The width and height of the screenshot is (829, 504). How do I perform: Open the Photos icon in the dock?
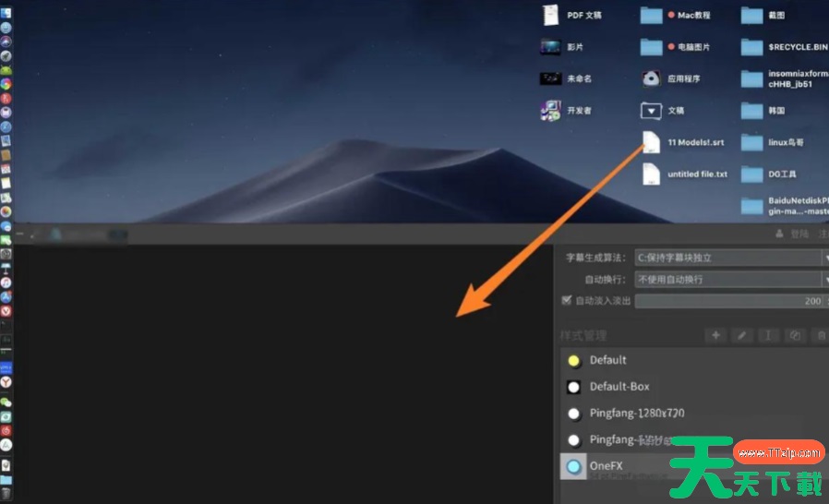(6, 211)
